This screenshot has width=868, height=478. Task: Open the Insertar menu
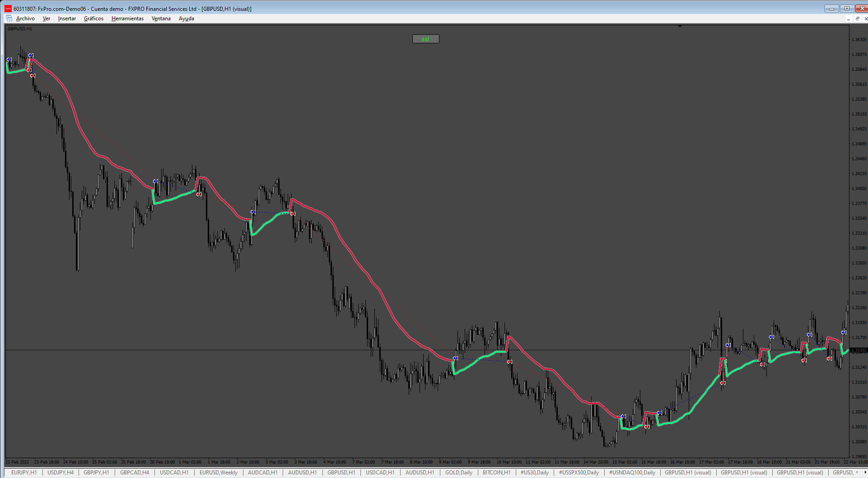coord(67,19)
